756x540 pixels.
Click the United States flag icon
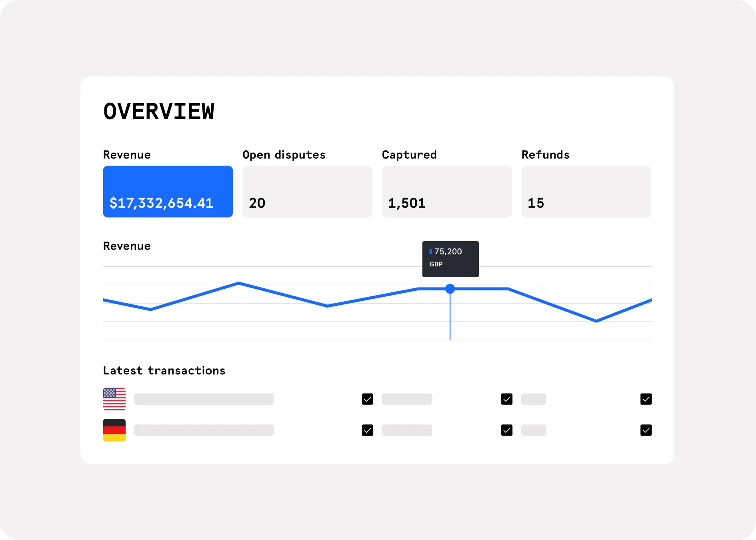[114, 399]
